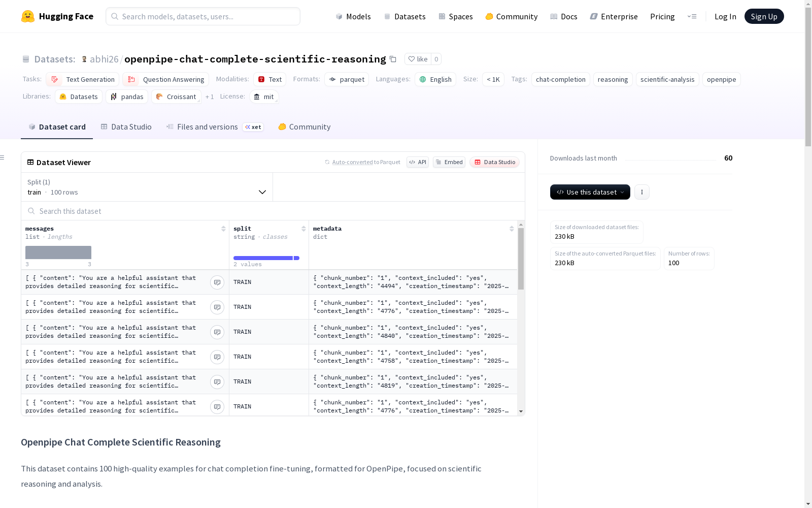Viewport: 812px width, 508px height.
Task: Switch to the Dataset card tab
Action: (57, 127)
